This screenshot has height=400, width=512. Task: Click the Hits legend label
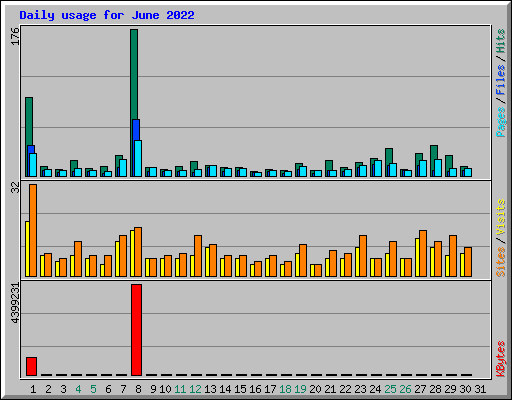point(500,41)
